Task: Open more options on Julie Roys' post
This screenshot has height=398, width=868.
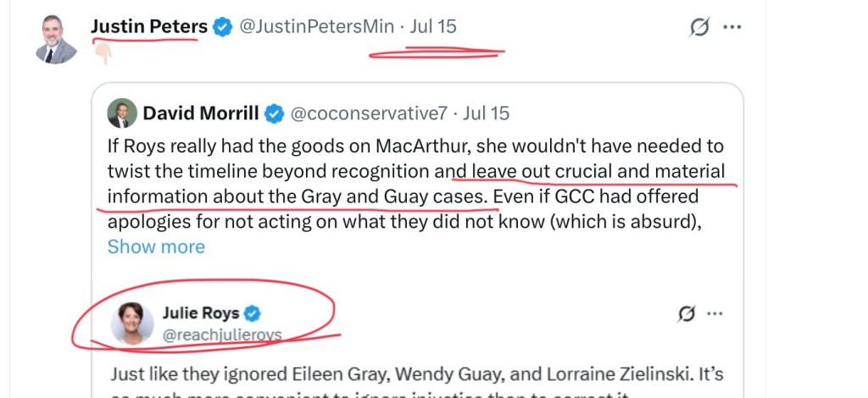Action: [719, 314]
